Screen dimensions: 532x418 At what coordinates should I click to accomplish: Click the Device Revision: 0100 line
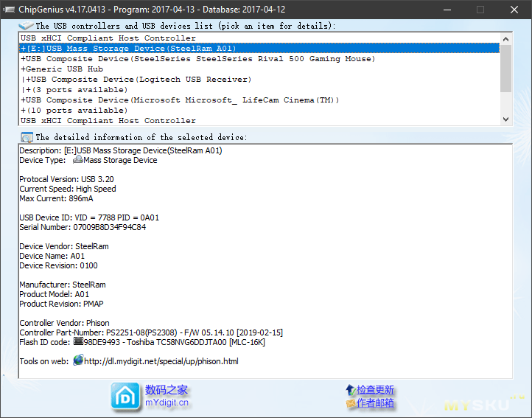(x=58, y=265)
